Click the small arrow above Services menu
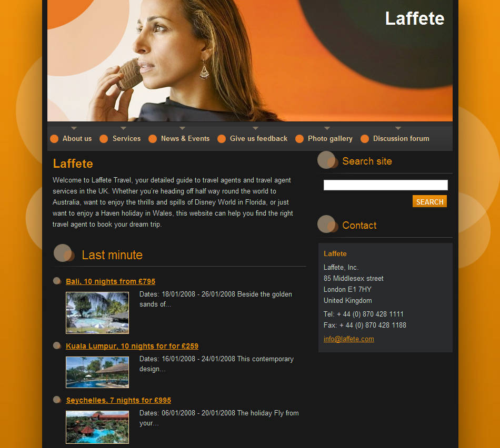The height and width of the screenshot is (448, 500). (x=123, y=128)
